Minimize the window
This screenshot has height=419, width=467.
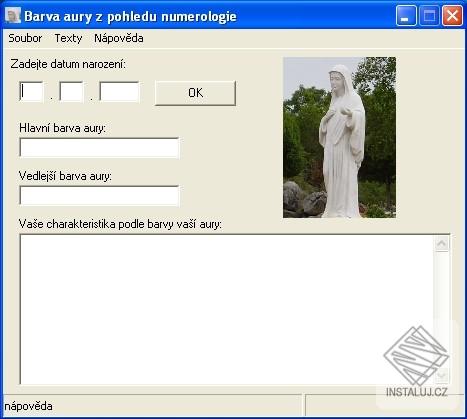[406, 16]
